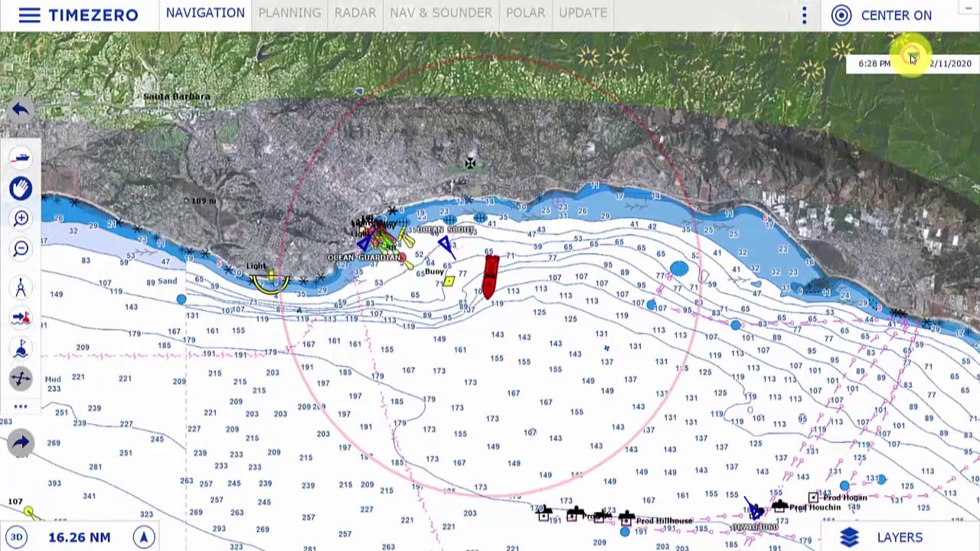Select the own ship boat tool
The width and height of the screenshot is (980, 551).
[21, 158]
